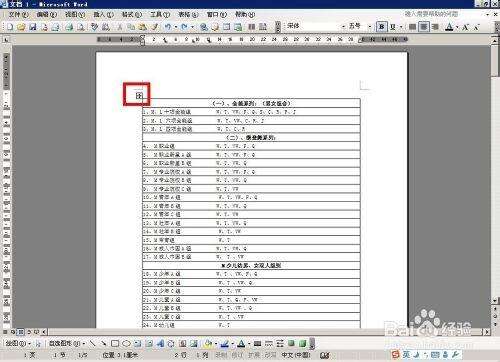Click the Shadow Style icon
The image size is (500, 362).
pyautogui.click(x=291, y=343)
